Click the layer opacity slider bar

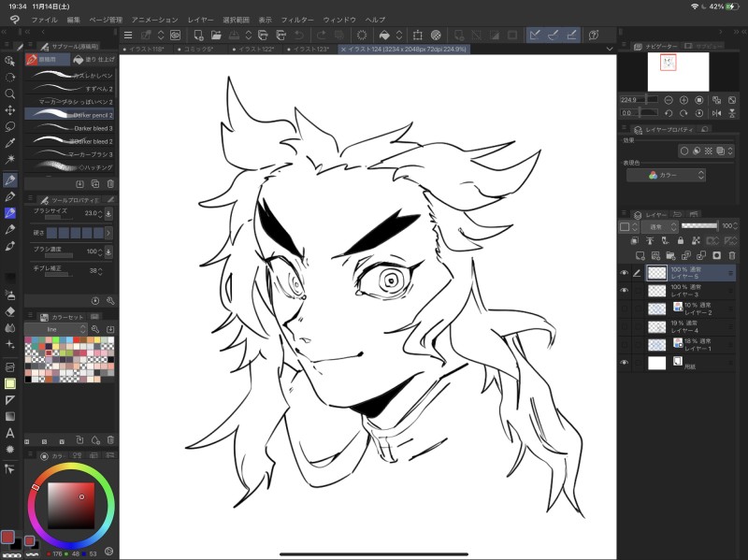coord(699,225)
